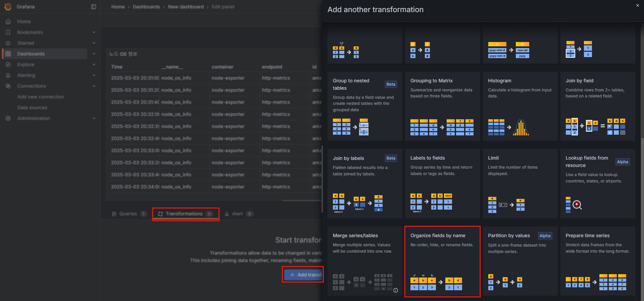
Task: Click the Administration gear icon
Action: 8,118
